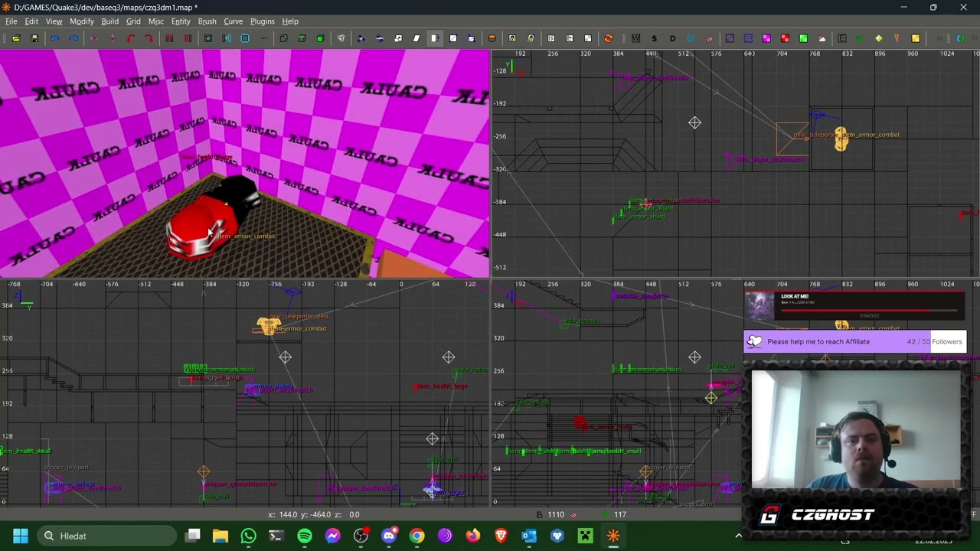The width and height of the screenshot is (980, 551).
Task: Click the black-and-white checker toolbar icon
Action: pos(588,38)
